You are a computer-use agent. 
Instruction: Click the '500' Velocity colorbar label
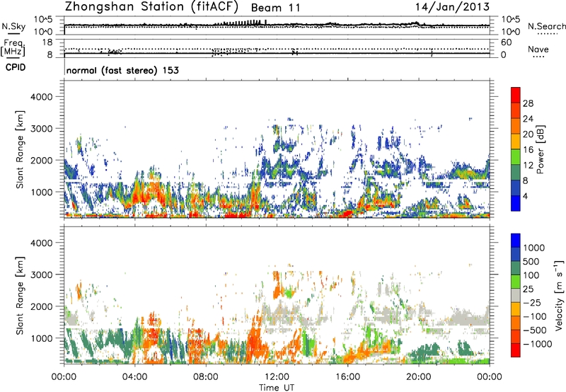533,261
